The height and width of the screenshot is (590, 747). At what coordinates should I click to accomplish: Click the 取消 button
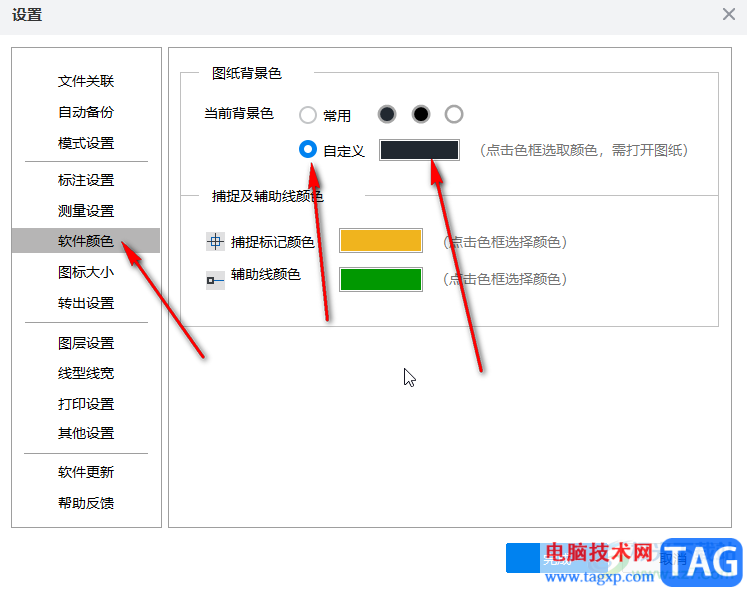pos(673,558)
